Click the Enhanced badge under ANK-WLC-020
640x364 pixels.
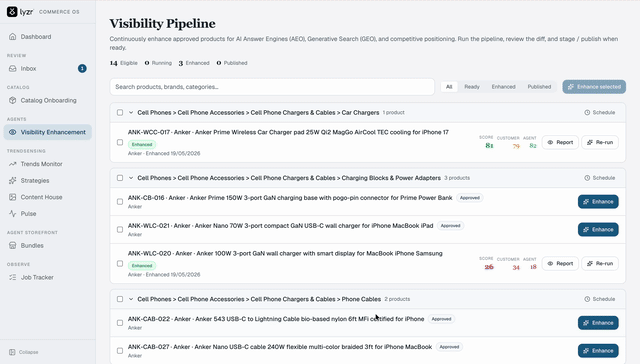pos(142,266)
